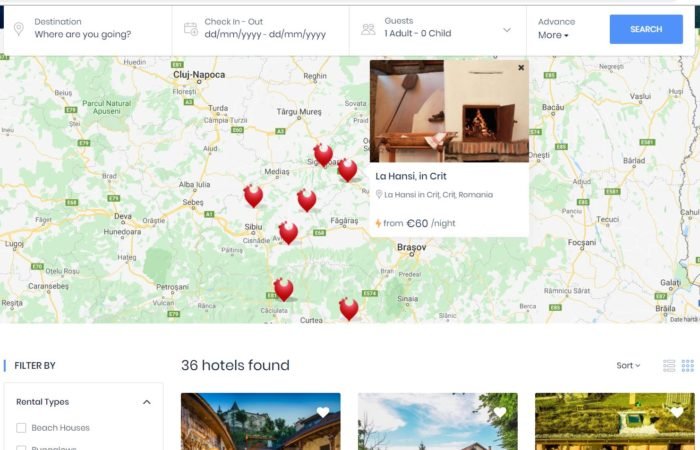Check the Bungalows rental type checkbox
The height and width of the screenshot is (450, 700).
point(21,447)
